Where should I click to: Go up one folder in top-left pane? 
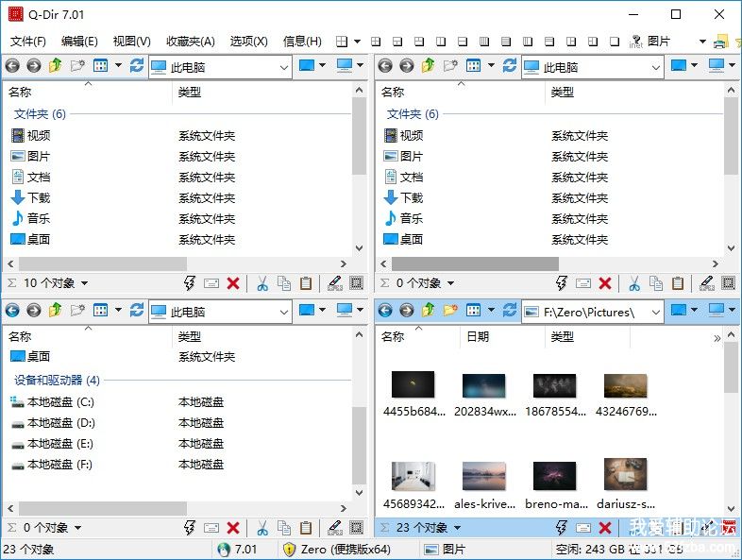[55, 65]
